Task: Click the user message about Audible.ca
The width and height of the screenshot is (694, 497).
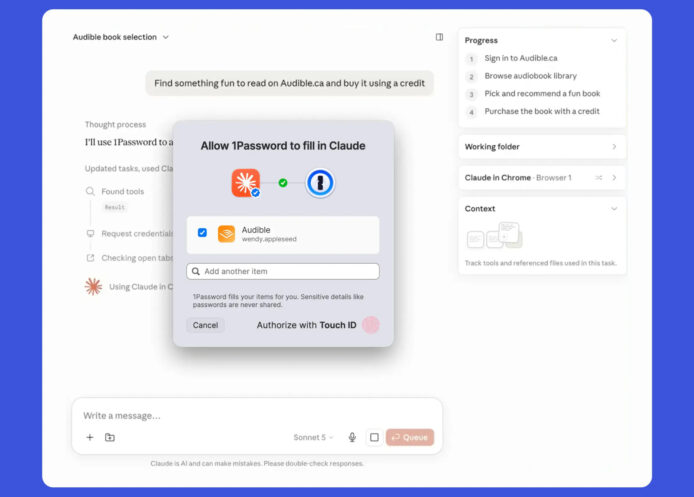Action: (289, 83)
